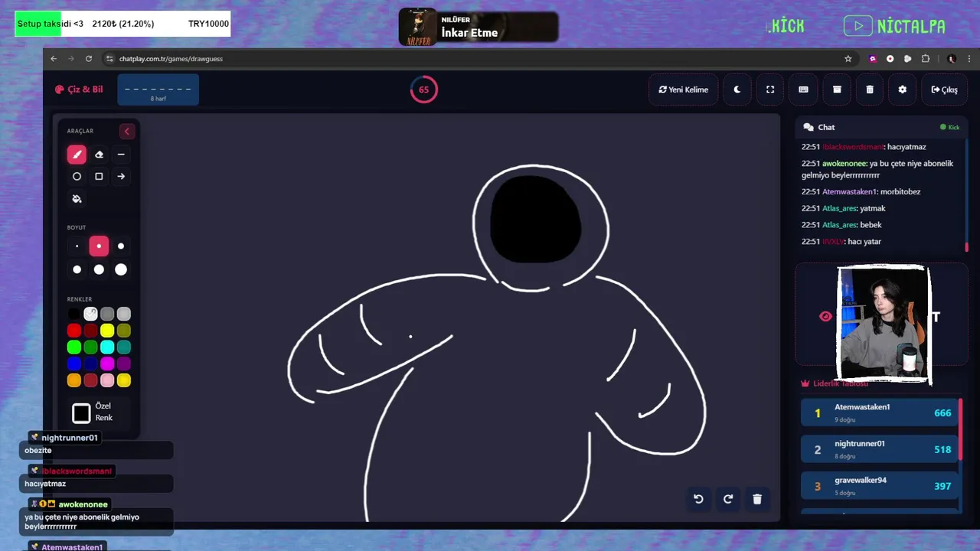
Task: Click the 'İnkar Etme' song widget
Action: tap(479, 27)
